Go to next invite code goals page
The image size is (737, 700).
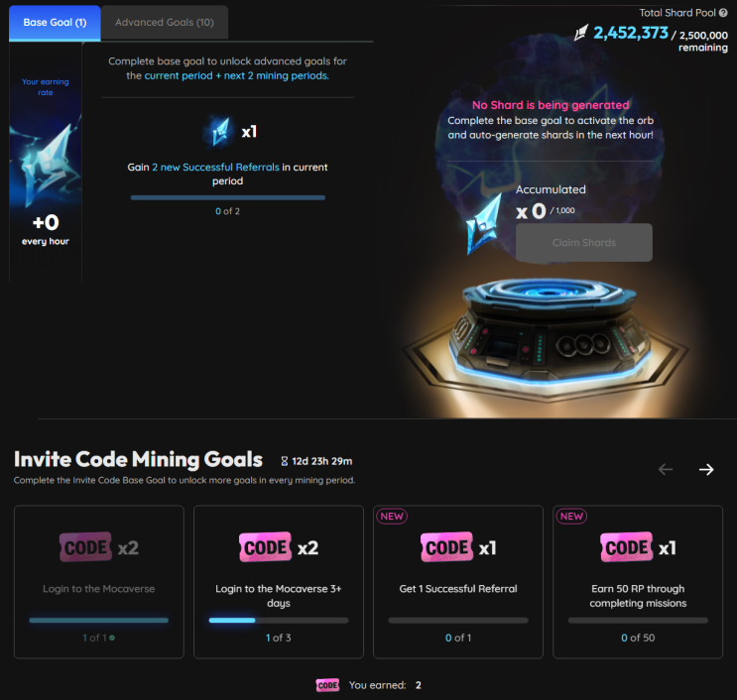point(706,469)
